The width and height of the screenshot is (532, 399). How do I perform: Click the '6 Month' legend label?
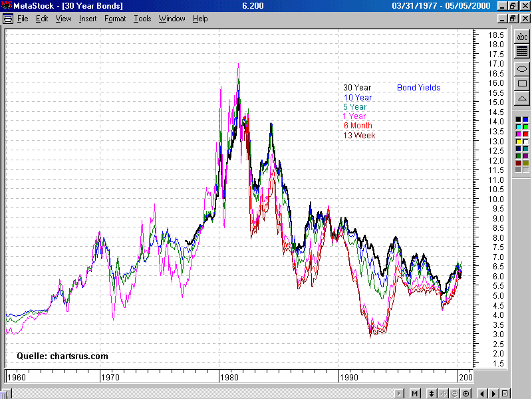coord(358,126)
